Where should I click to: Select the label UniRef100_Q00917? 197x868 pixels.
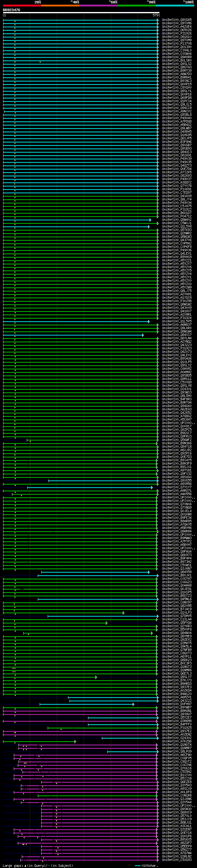177,426
